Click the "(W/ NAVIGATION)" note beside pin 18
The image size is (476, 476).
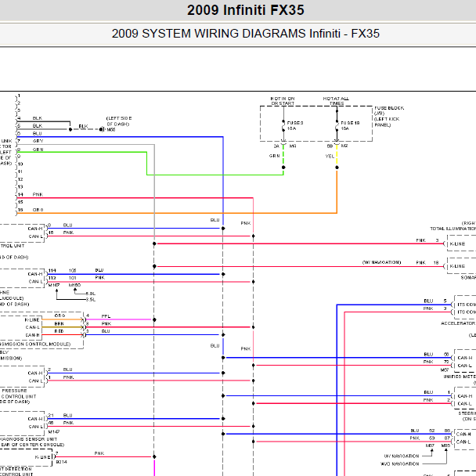tap(381, 262)
